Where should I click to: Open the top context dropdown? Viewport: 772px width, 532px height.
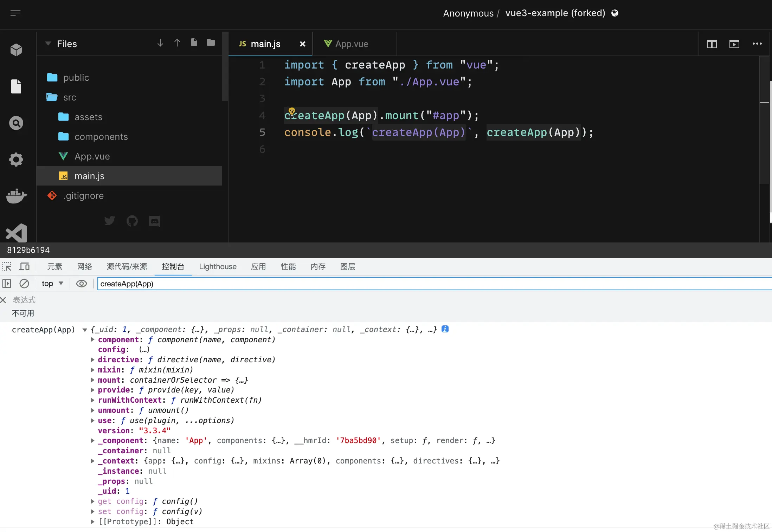[53, 284]
